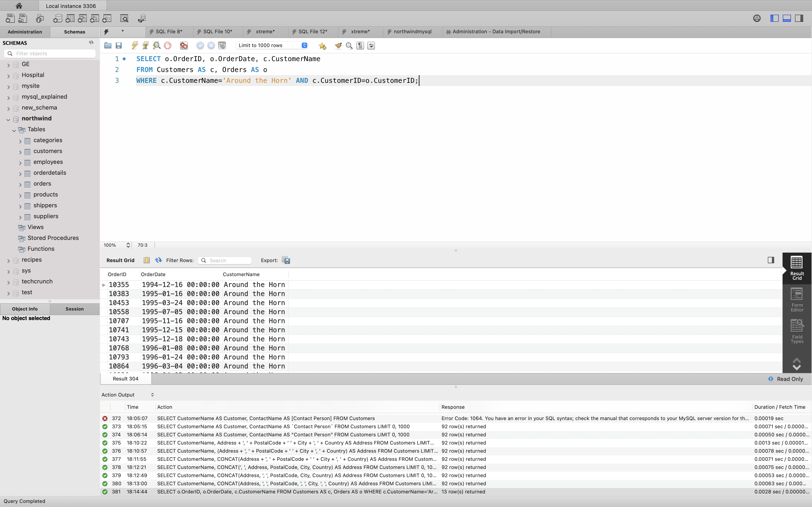The image size is (812, 507).
Task: Toggle auto-commit mode in query toolbar
Action: click(222, 45)
